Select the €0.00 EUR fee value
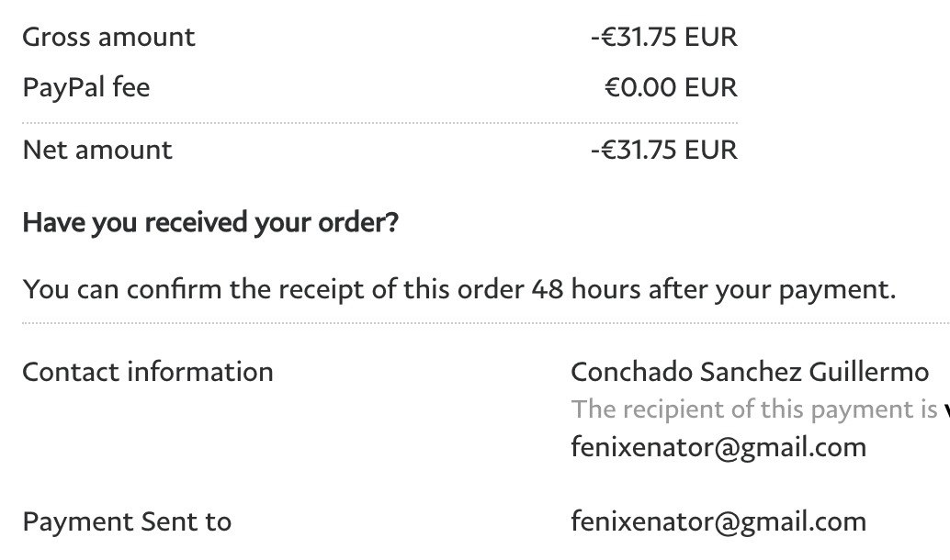Image resolution: width=950 pixels, height=560 pixels. (670, 88)
